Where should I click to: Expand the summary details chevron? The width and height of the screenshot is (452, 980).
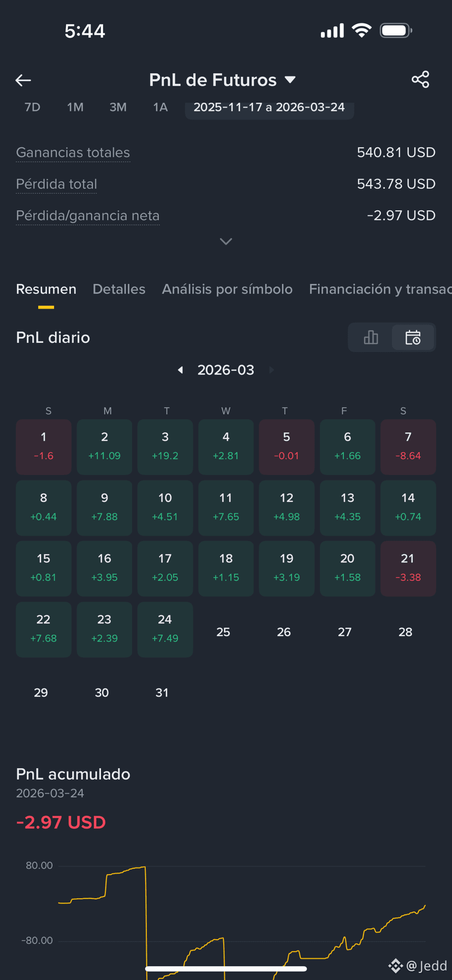point(226,241)
